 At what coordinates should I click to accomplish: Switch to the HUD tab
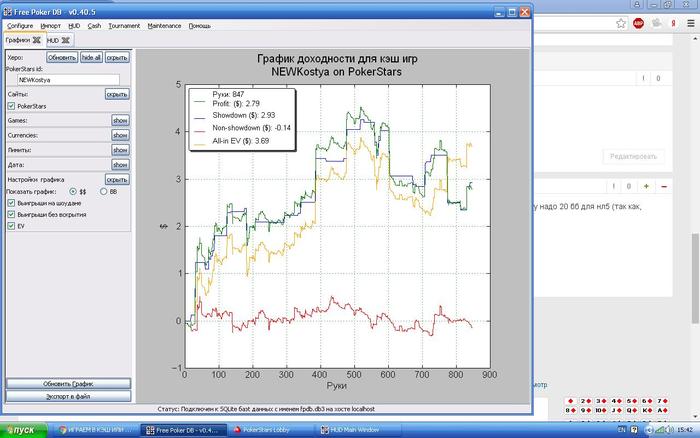click(x=53, y=41)
